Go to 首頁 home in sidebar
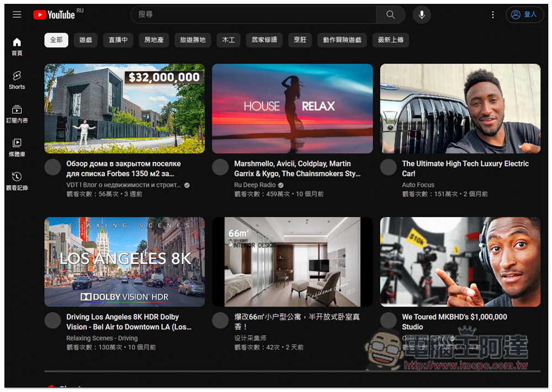The height and width of the screenshot is (392, 552). tap(17, 46)
